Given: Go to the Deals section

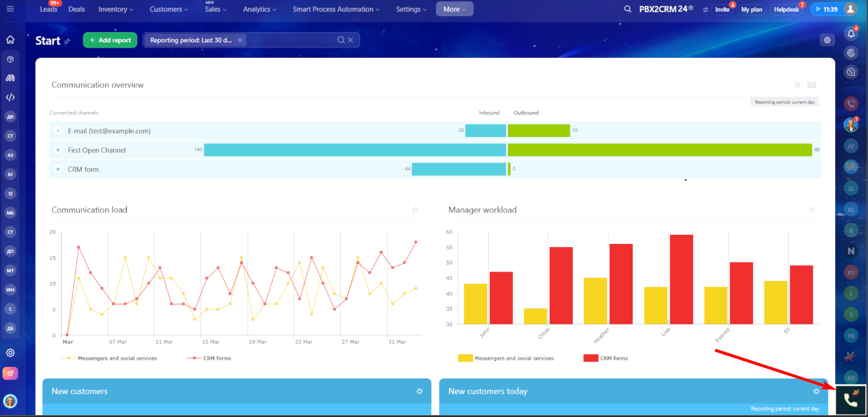Looking at the screenshot, I should tap(77, 9).
